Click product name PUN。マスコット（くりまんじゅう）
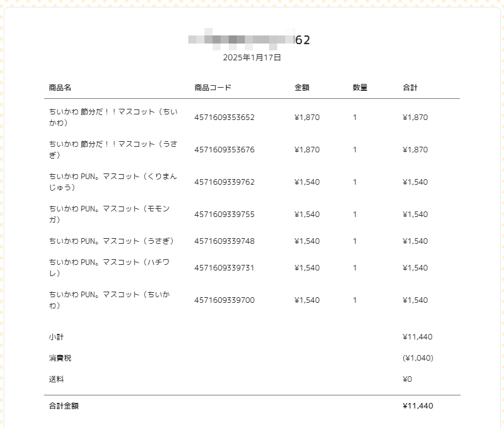Viewport: 504px width, 429px height. [113, 182]
